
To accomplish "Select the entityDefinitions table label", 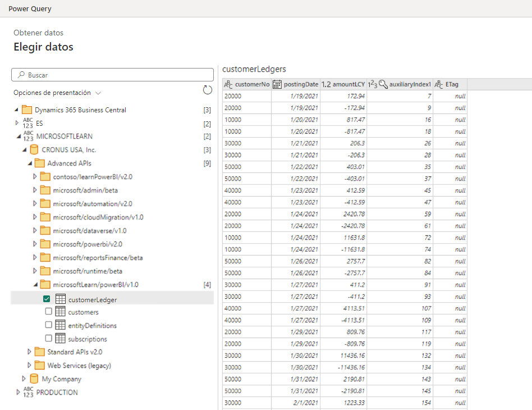I will (92, 325).
